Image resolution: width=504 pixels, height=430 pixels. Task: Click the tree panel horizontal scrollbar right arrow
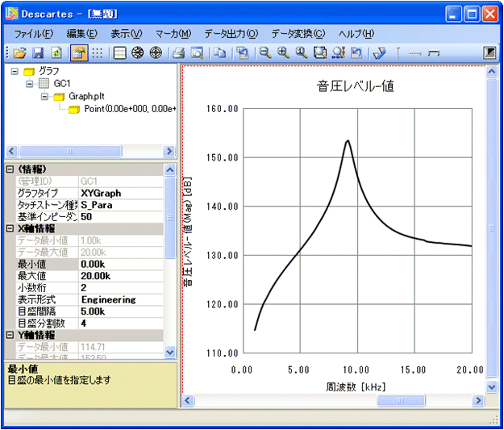tap(169, 151)
